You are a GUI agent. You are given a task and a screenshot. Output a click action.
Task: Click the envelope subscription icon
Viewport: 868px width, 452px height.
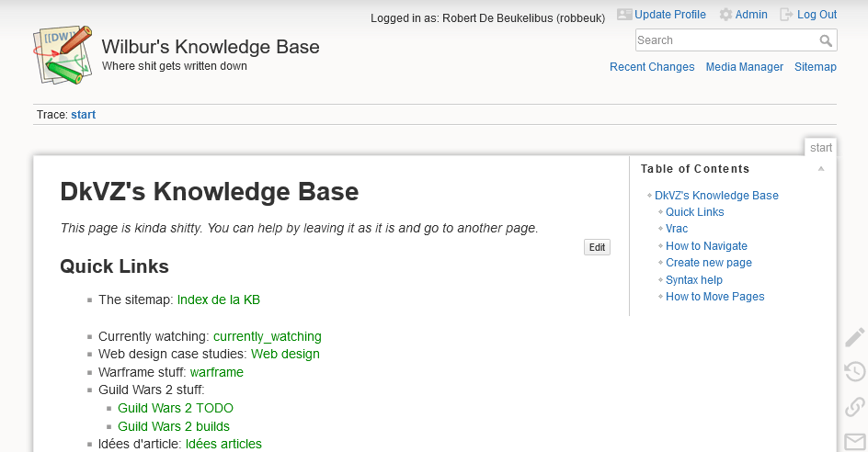coord(855,441)
